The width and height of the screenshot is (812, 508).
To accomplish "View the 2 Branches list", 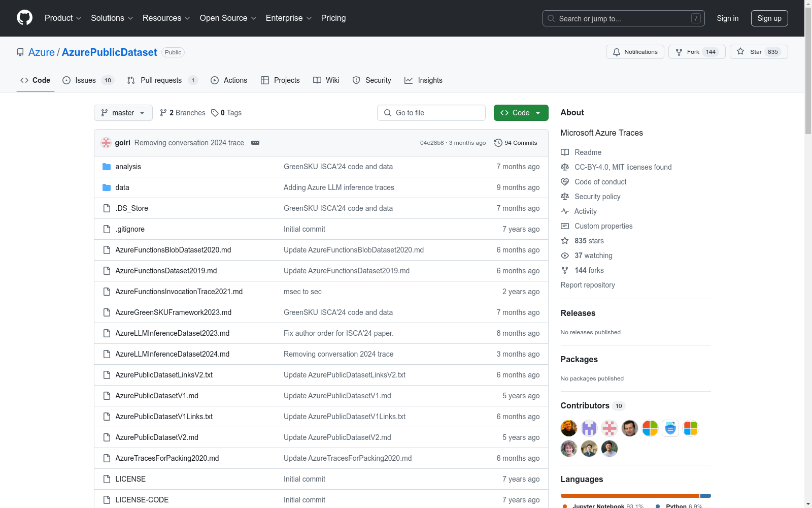I will click(183, 113).
